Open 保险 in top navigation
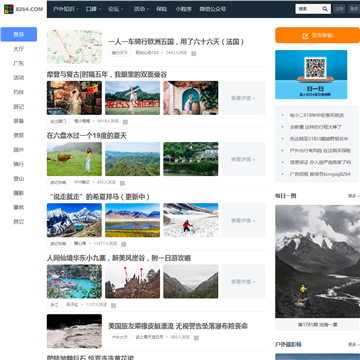This screenshot has height=360, width=360. click(161, 9)
